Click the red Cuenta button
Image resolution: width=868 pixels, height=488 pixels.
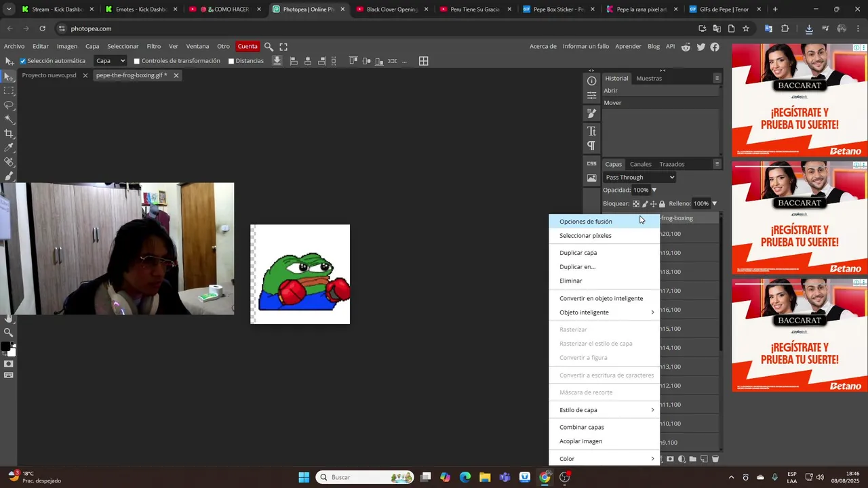[x=248, y=47]
